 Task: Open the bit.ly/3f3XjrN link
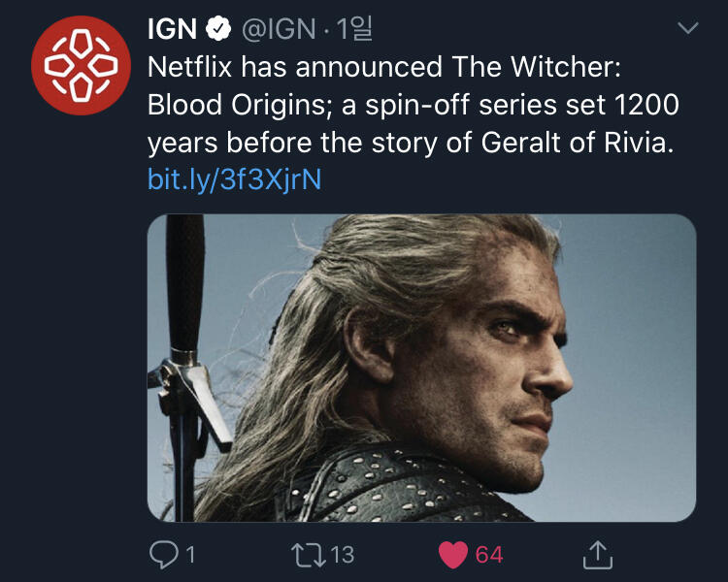(x=234, y=179)
